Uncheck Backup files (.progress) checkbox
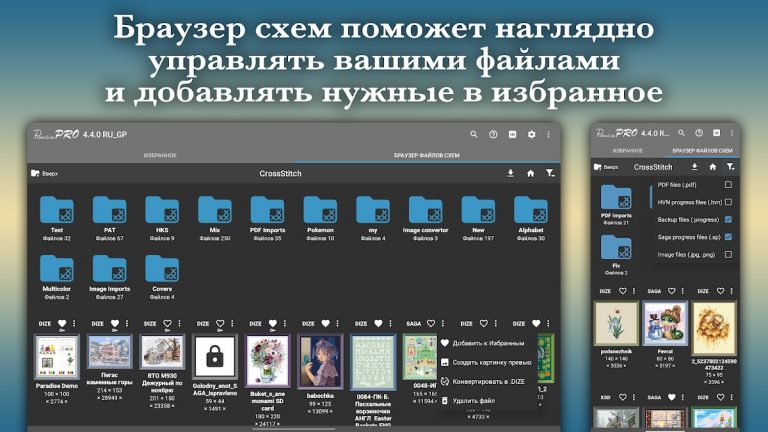 tap(728, 219)
